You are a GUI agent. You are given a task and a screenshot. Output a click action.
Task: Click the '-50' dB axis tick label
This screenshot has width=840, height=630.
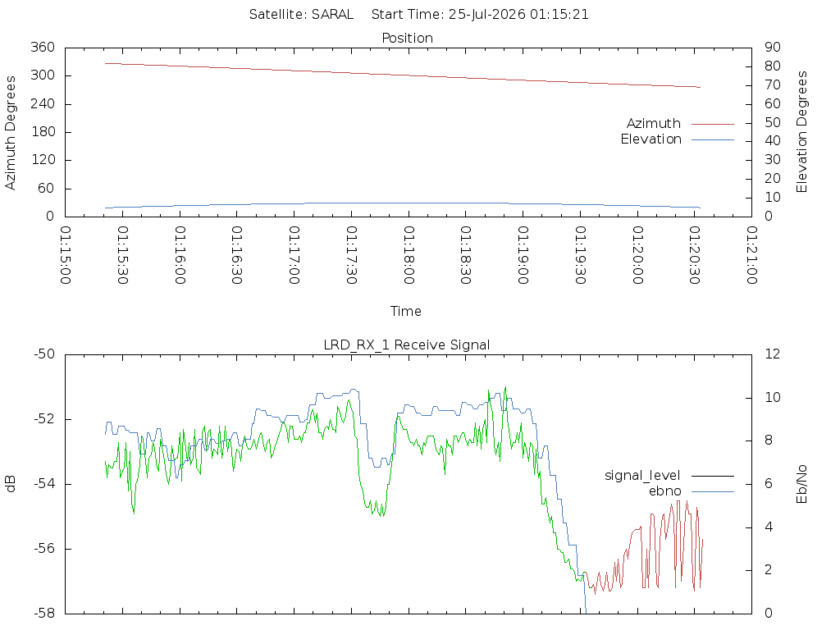pos(44,354)
